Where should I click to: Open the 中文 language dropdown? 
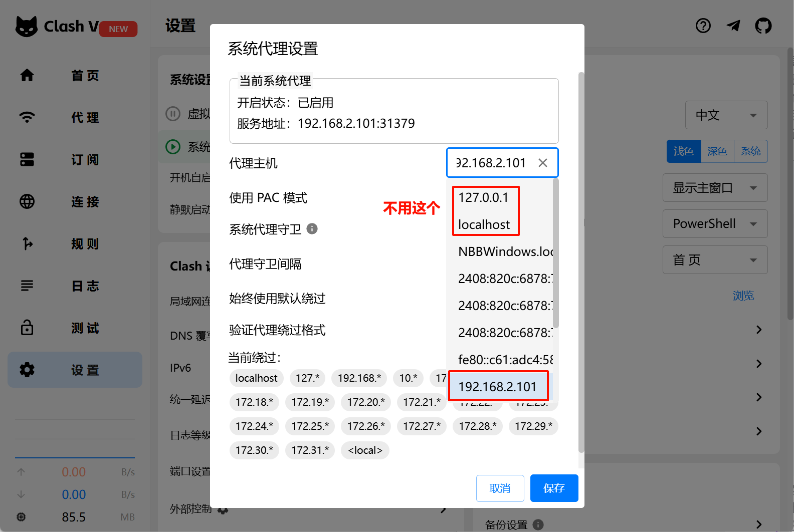[x=726, y=115]
